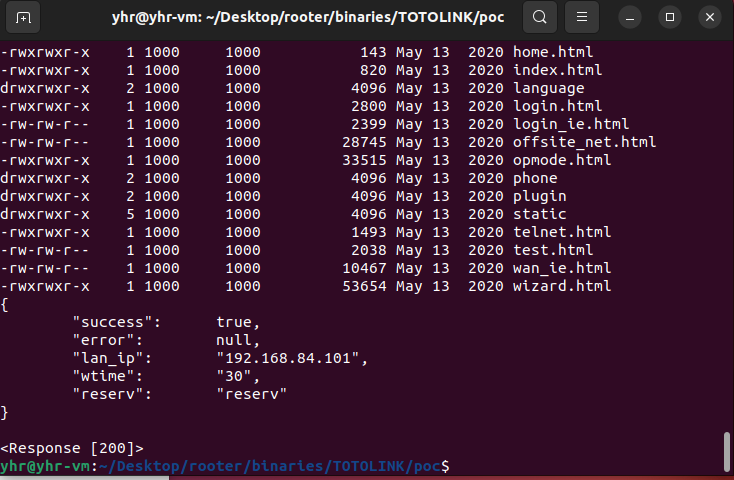Select the wan_ie.html filename
The image size is (734, 480).
562,268
